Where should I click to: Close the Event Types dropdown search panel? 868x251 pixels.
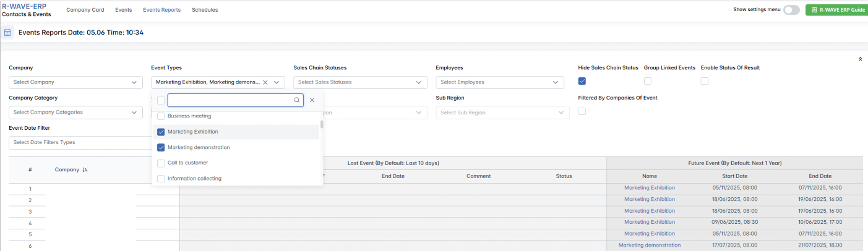coord(312,100)
